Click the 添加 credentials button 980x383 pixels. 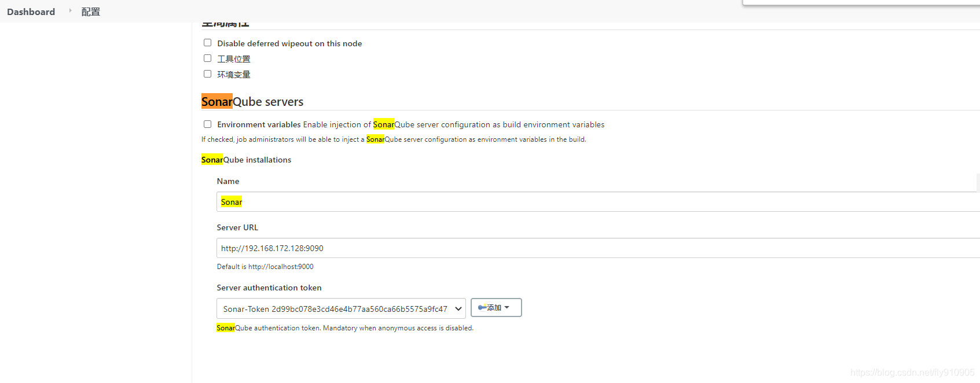[495, 308]
